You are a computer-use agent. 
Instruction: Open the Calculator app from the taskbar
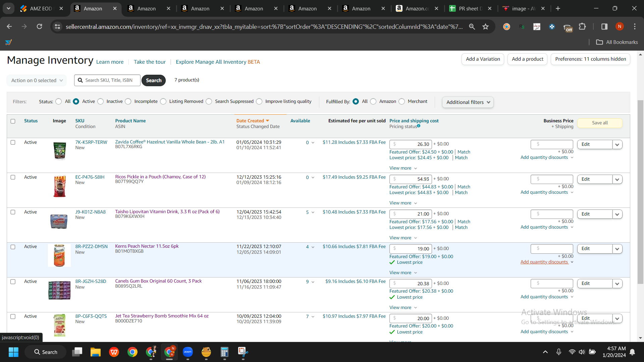click(224, 352)
